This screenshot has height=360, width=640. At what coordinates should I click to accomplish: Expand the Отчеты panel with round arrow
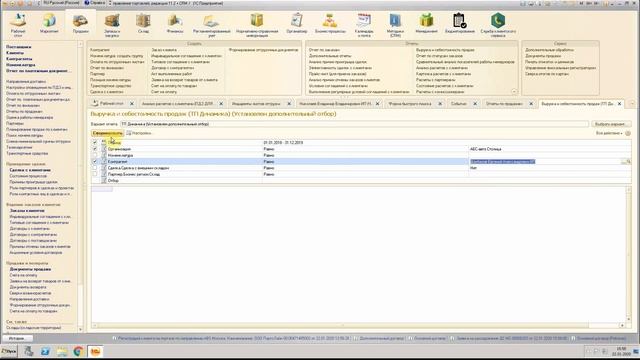click(x=514, y=92)
